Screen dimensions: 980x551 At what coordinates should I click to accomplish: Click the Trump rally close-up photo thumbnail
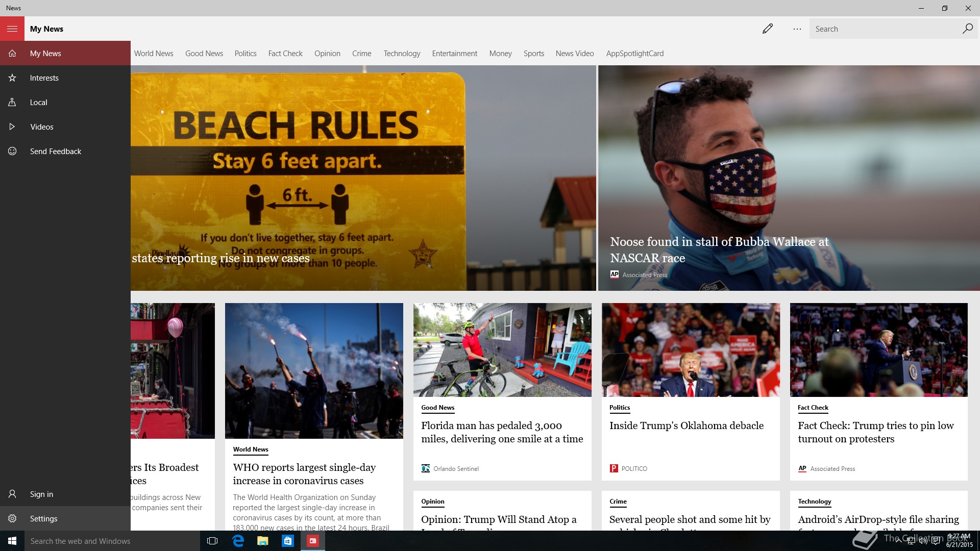point(691,350)
